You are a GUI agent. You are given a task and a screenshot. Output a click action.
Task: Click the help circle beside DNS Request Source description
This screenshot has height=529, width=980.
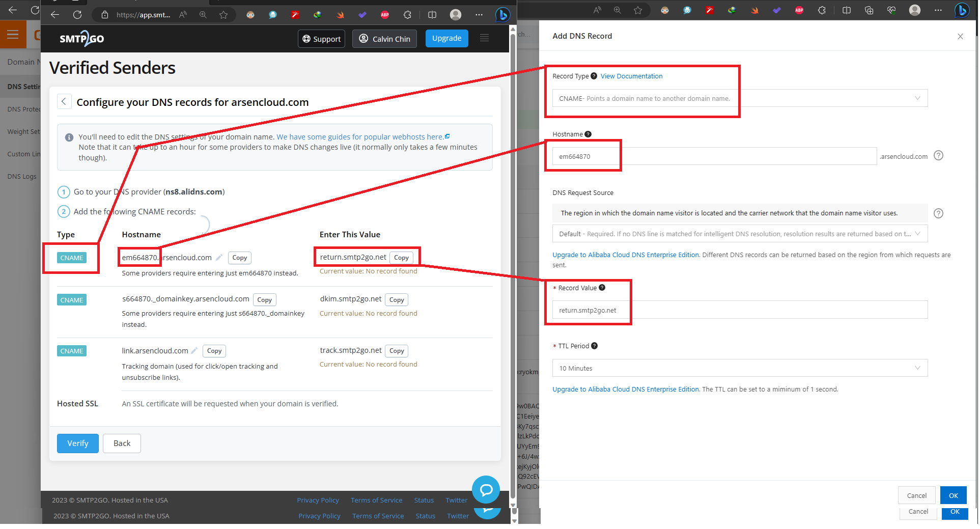click(938, 213)
